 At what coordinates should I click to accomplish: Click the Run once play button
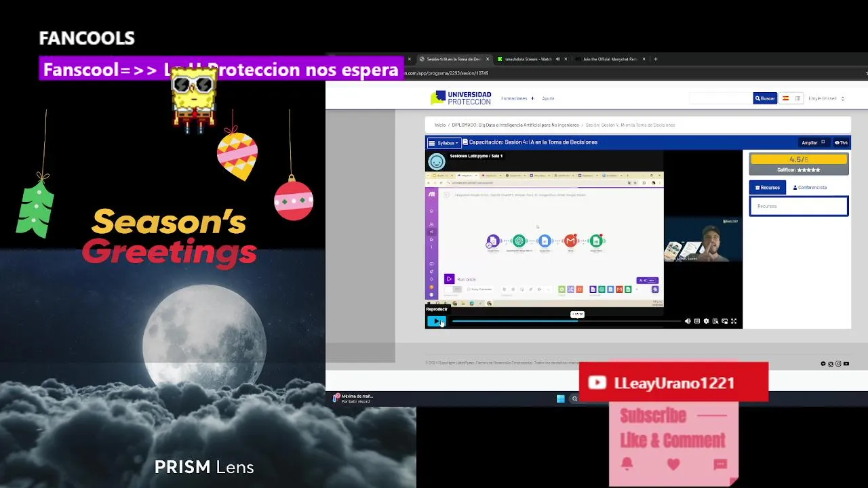448,279
